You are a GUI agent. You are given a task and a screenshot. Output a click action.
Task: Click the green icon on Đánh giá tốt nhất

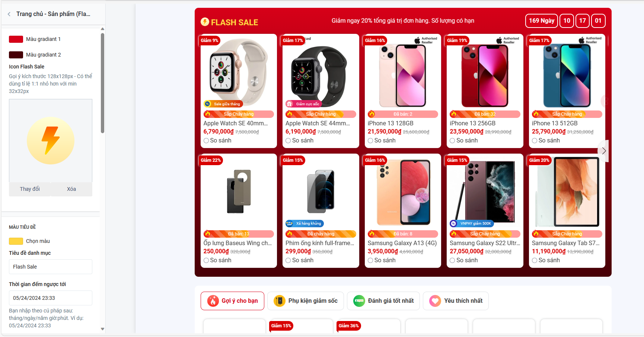click(x=359, y=301)
